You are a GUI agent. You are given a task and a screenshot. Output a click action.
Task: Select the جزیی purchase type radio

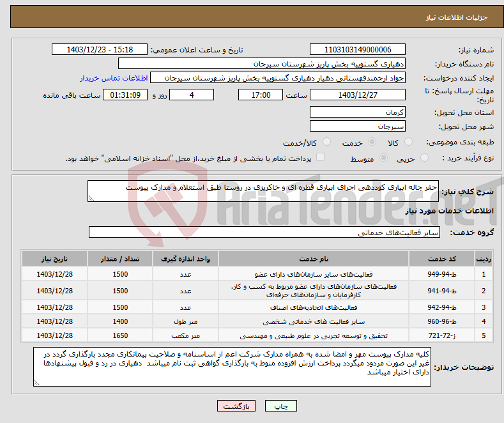[424, 157]
